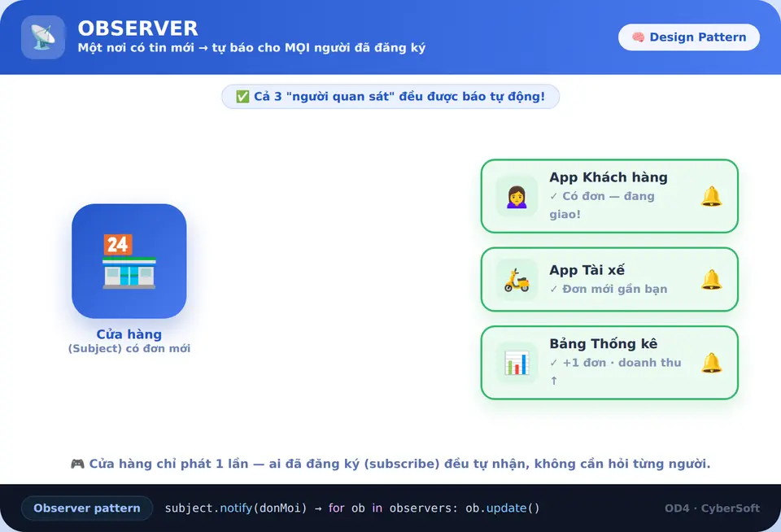Click the Design Pattern pill button

[689, 37]
